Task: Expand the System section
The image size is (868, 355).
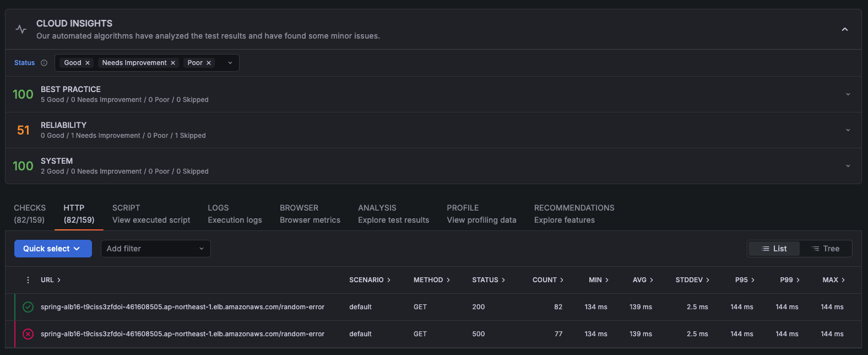Action: pyautogui.click(x=848, y=166)
